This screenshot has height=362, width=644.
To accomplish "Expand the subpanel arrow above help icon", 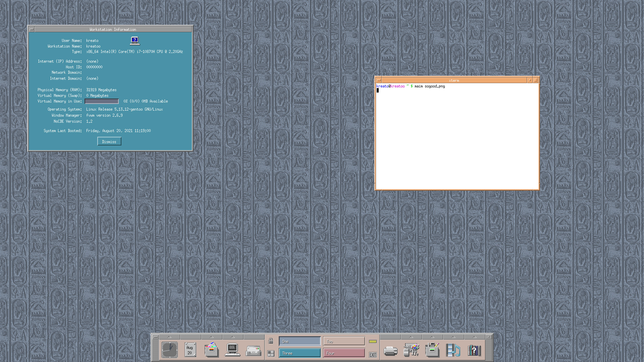I will click(474, 337).
